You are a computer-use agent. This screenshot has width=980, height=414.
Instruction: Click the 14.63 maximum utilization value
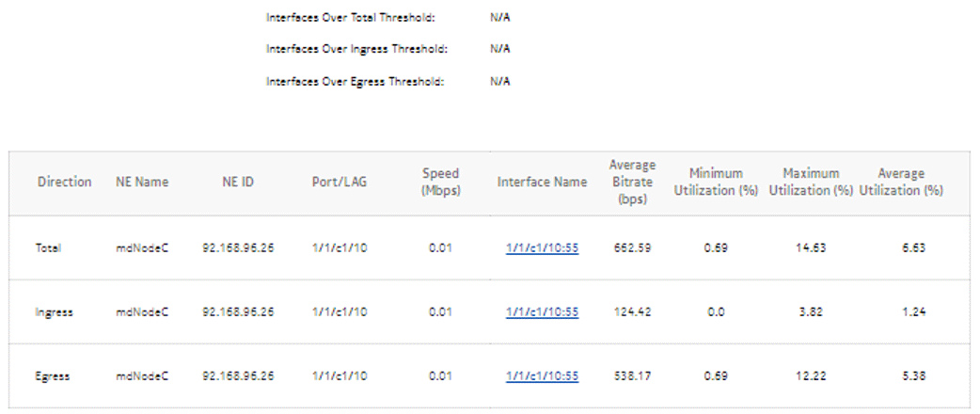pos(810,248)
